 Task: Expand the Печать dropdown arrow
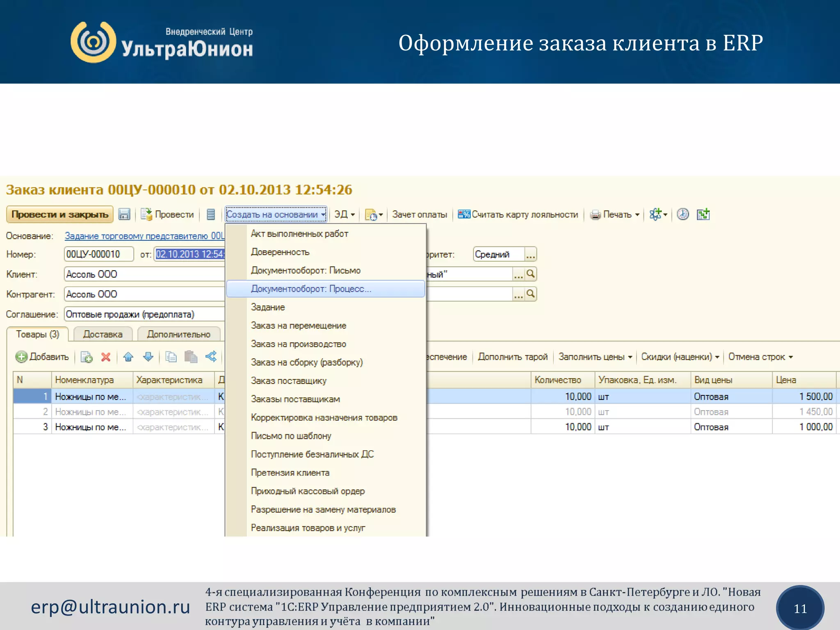click(637, 215)
